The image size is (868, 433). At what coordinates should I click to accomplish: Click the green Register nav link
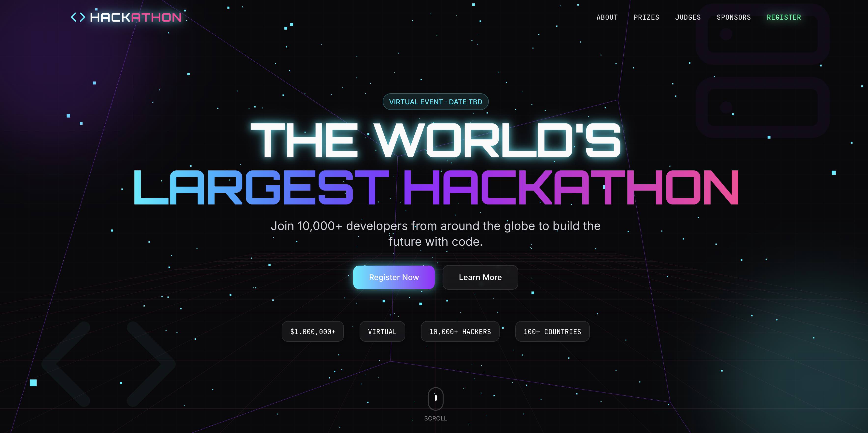784,17
